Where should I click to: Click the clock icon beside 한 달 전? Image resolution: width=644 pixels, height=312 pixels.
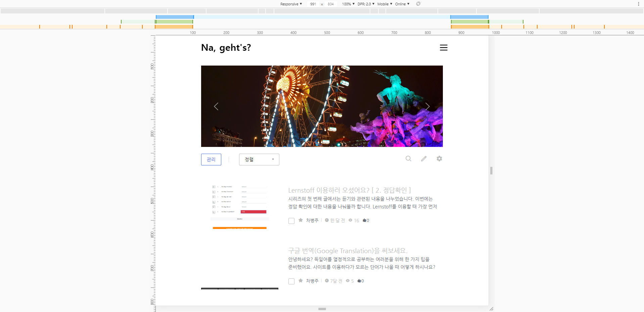pyautogui.click(x=327, y=220)
